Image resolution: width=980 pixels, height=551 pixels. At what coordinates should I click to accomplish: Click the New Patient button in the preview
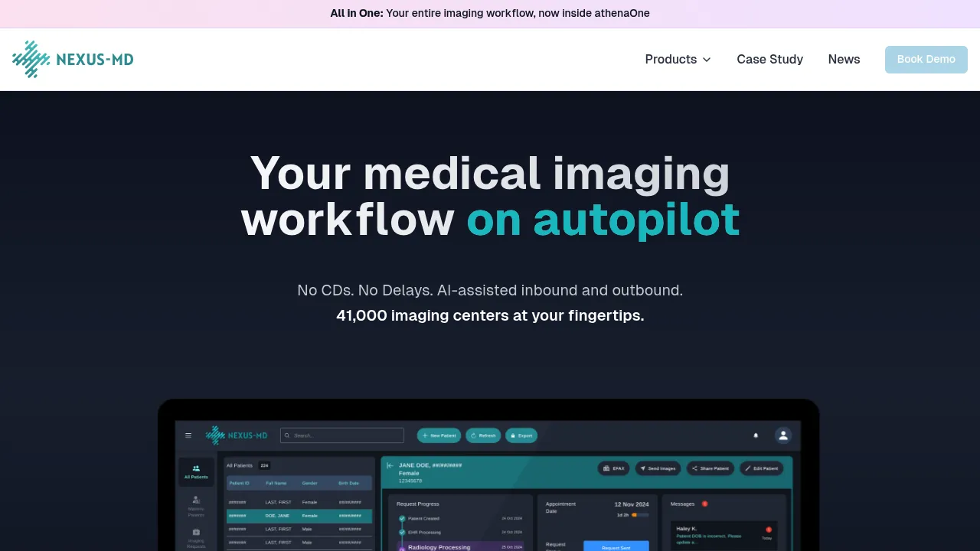tap(439, 435)
